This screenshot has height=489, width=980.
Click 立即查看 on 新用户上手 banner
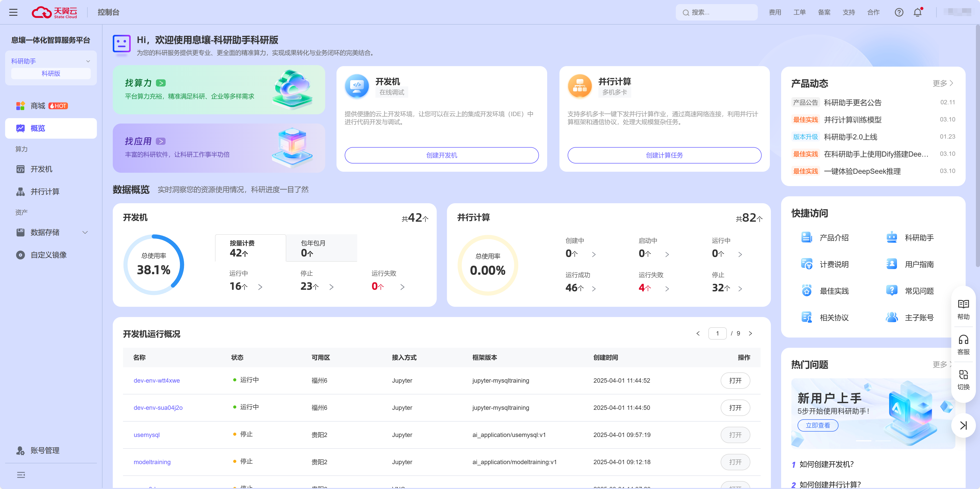point(818,425)
